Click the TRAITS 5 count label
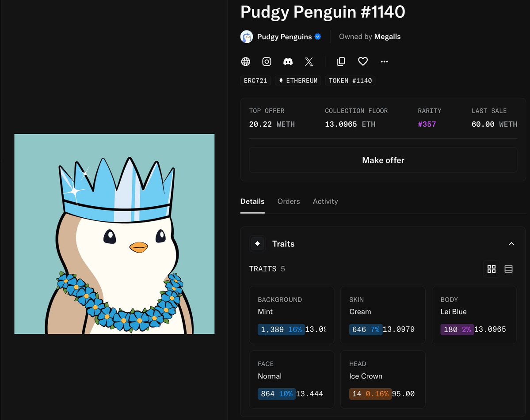This screenshot has height=420, width=530. [267, 269]
